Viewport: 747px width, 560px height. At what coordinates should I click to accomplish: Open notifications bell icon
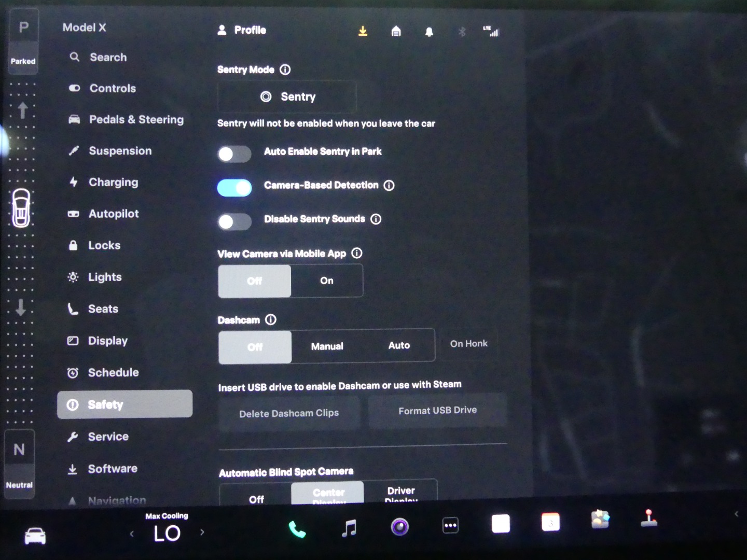[429, 32]
